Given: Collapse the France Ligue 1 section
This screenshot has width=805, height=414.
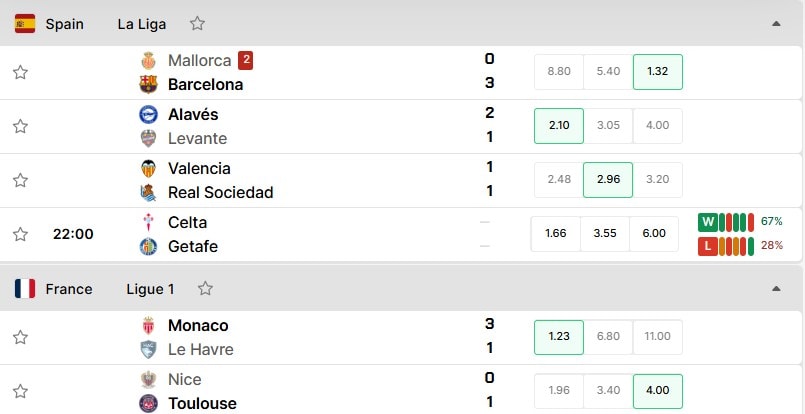Looking at the screenshot, I should point(776,289).
